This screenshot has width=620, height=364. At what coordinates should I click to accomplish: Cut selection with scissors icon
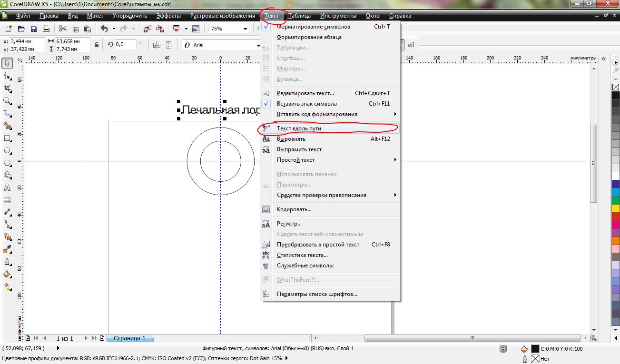pyautogui.click(x=63, y=29)
